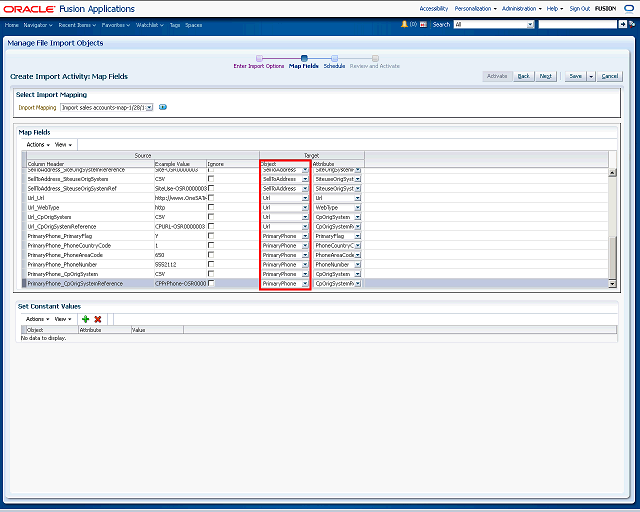This screenshot has height=512, width=640.
Task: Click the search go arrow icon
Action: pyautogui.click(x=623, y=23)
